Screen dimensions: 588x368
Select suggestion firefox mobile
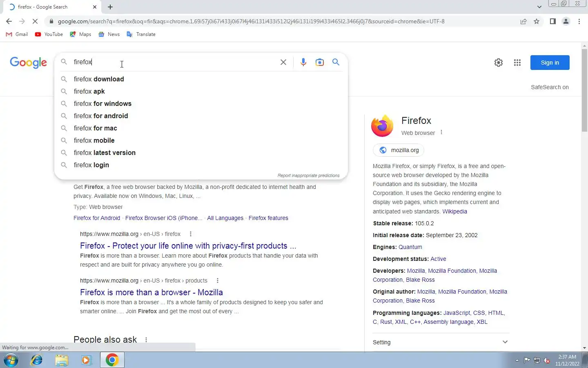pos(201,140)
